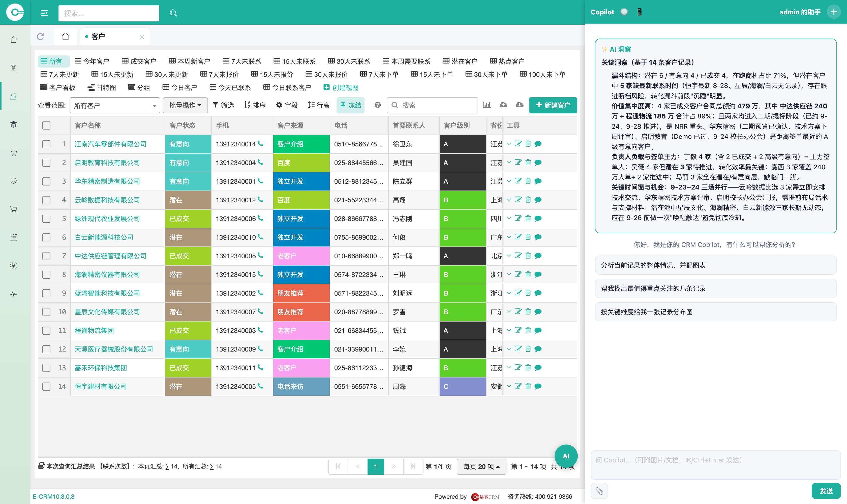Image resolution: width=847 pixels, height=504 pixels.
Task: Go to the home tab icon
Action: point(66,36)
